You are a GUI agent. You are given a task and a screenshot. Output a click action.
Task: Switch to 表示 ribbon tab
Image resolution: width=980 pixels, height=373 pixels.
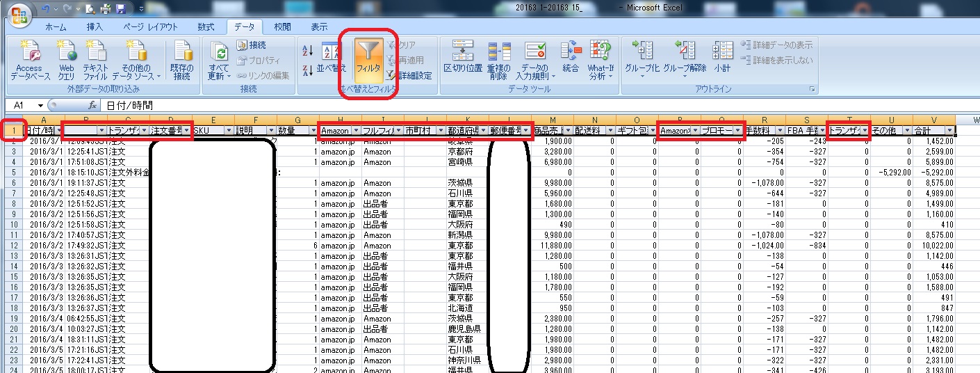319,27
